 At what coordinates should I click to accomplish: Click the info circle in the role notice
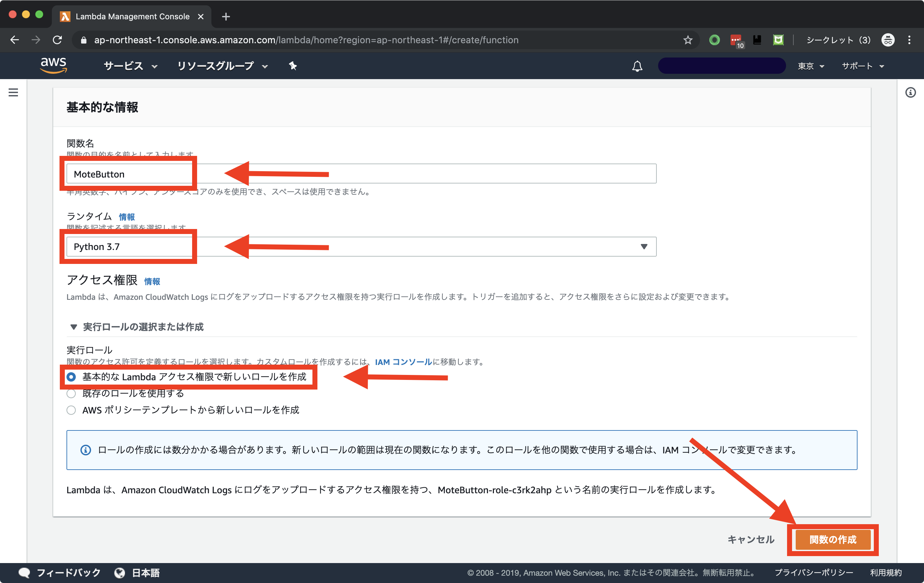click(x=85, y=450)
